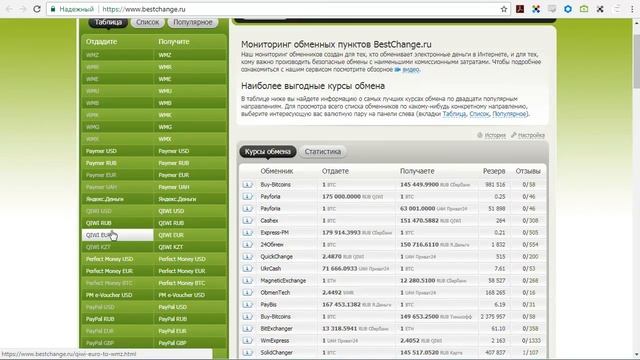Click the Таблица link in the paragraph
Image resolution: width=640 pixels, height=360 pixels.
[454, 114]
